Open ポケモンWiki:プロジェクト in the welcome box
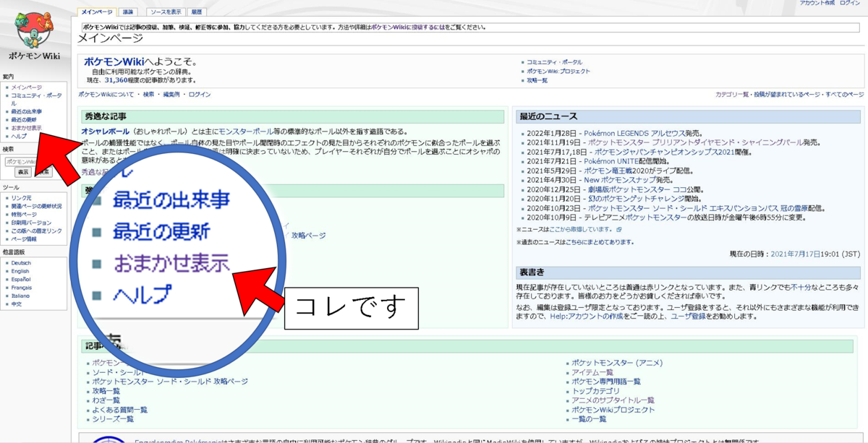Viewport: 868px width, 443px height. 558,72
